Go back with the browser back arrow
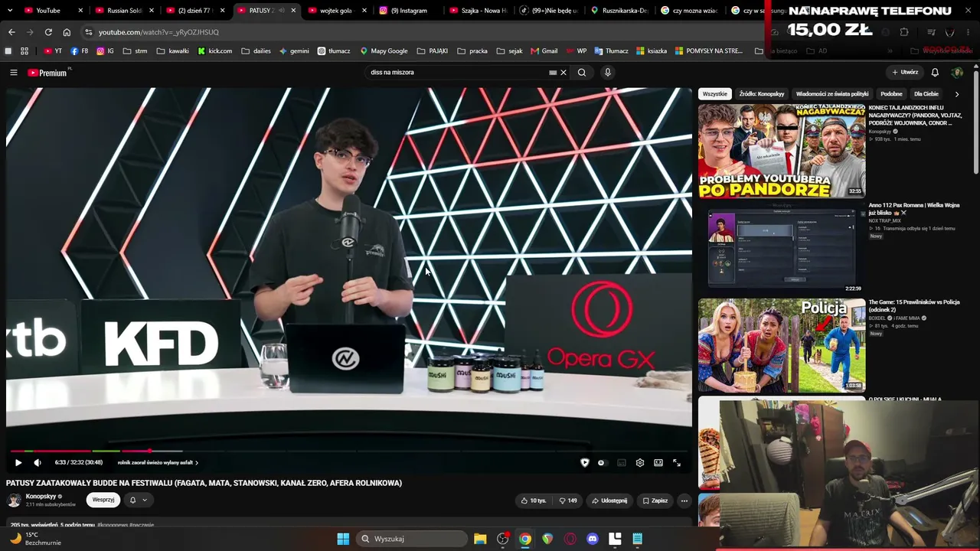This screenshot has width=980, height=551. tap(11, 32)
